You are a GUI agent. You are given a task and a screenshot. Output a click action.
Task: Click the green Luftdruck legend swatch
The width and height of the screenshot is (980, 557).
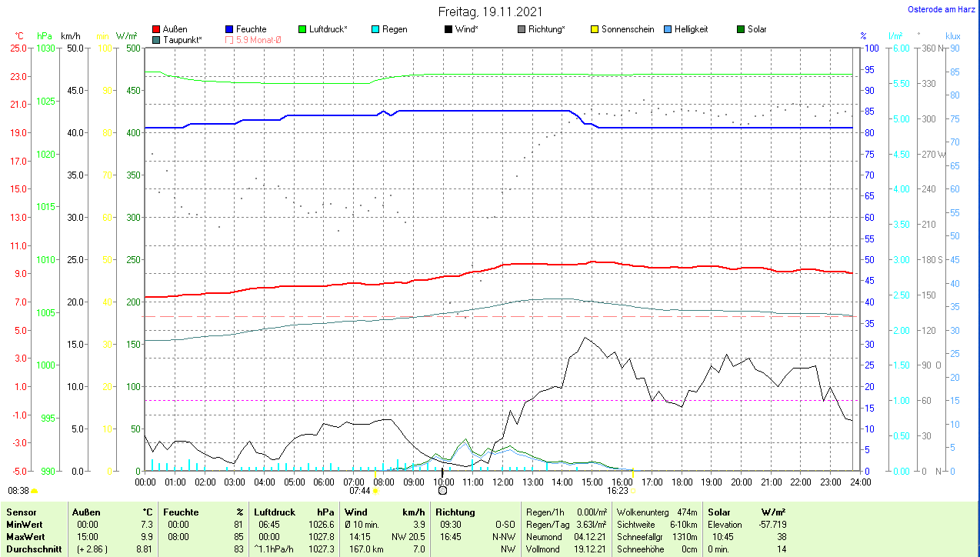(x=302, y=29)
